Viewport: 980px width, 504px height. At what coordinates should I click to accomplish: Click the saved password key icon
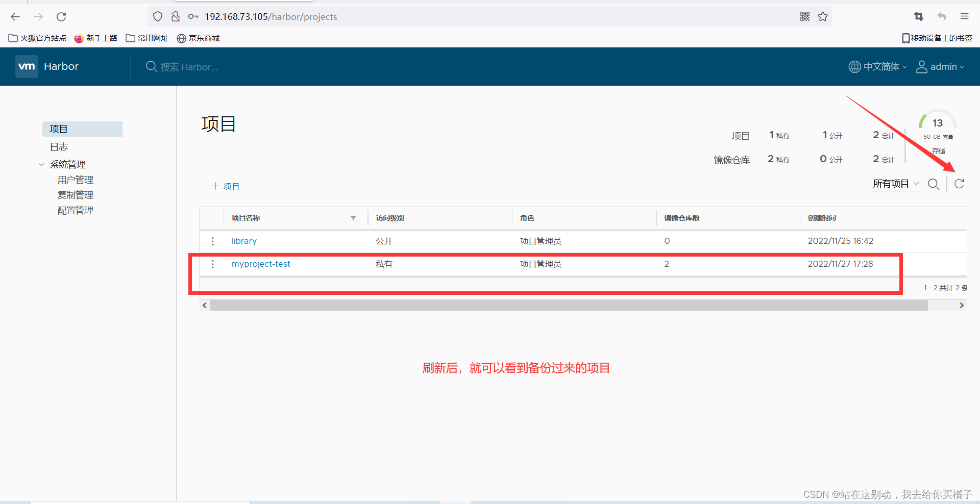193,17
